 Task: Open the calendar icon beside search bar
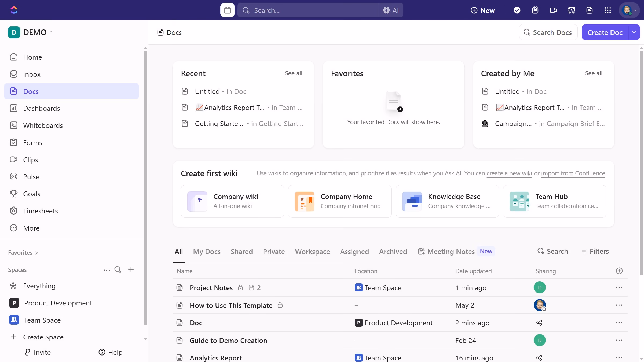pos(227,10)
